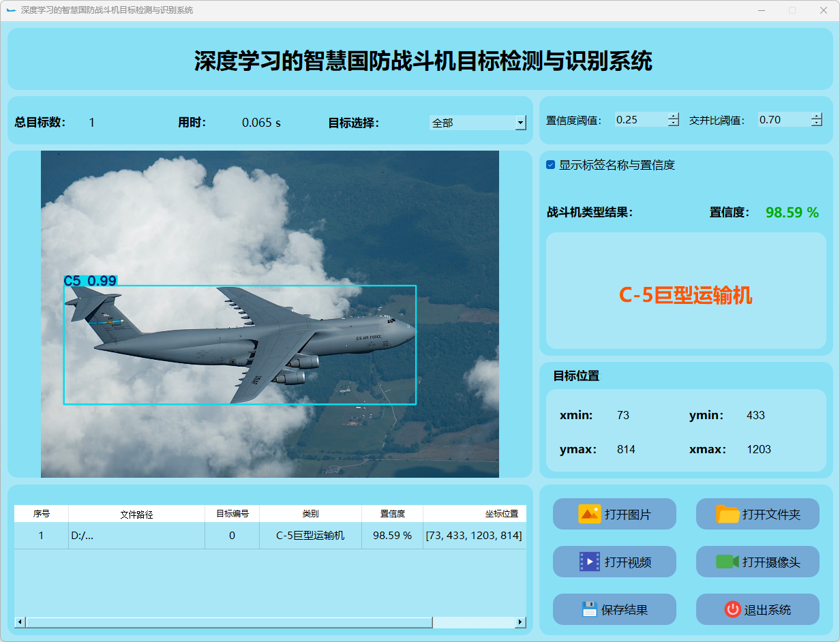Viewport: 840px width, 642px height.
Task: Click the red power icon on 退出系统
Action: (x=732, y=609)
